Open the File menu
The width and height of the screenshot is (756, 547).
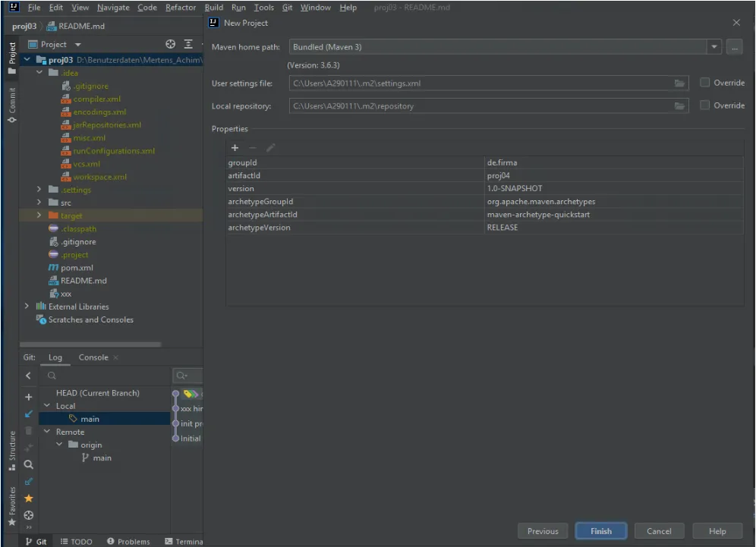[x=34, y=8]
